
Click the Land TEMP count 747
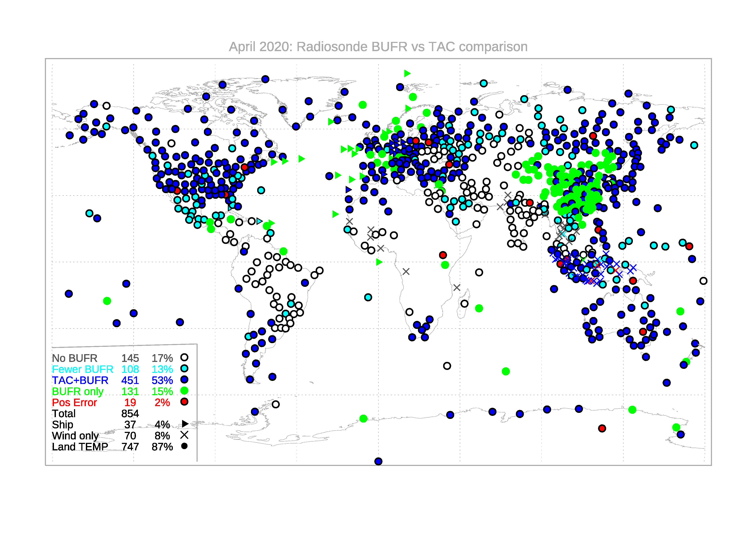pyautogui.click(x=130, y=447)
